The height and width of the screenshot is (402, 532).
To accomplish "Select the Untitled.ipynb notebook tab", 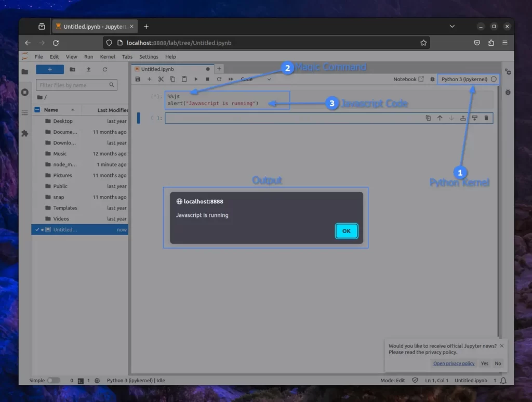I will 172,69.
